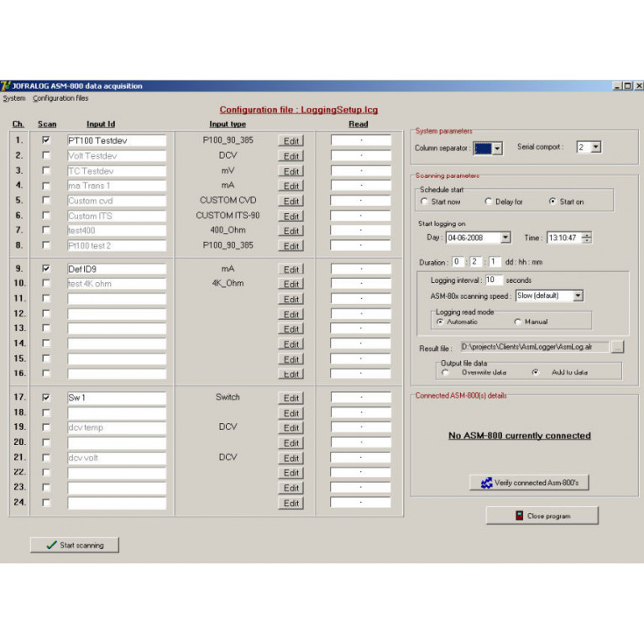Viewport: 644px width, 644px height.
Task: Enable scan checkbox for channel 2
Action: coord(46,155)
